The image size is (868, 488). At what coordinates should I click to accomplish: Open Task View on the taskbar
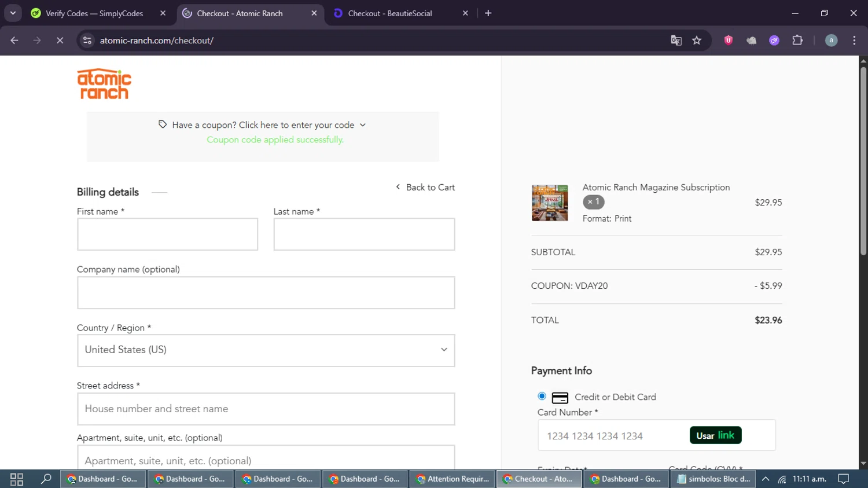click(17, 479)
